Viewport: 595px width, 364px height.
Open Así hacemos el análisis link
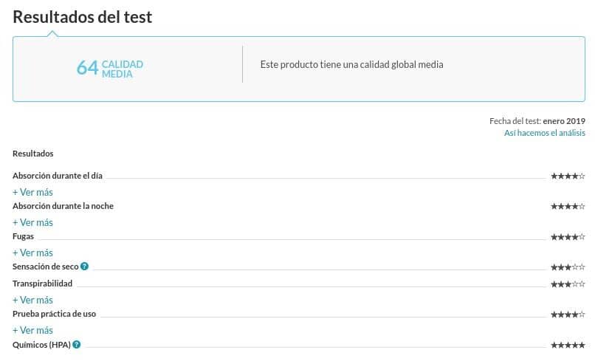click(545, 133)
